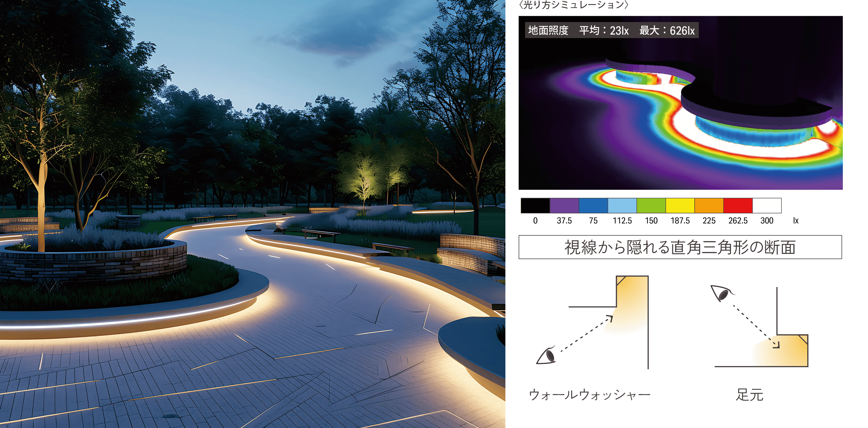Click the yellow swatch on the lux scale
Image resolution: width=868 pixels, height=428 pixels.
[680, 206]
